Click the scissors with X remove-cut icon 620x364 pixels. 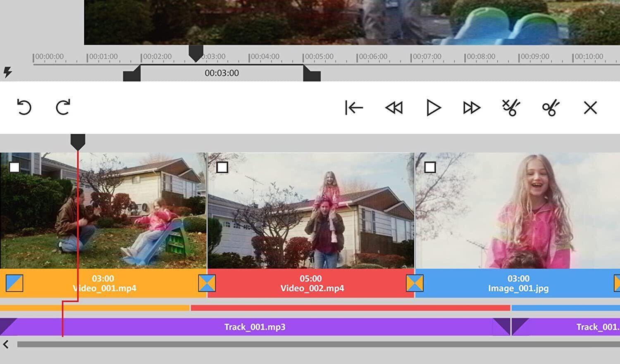coord(511,108)
